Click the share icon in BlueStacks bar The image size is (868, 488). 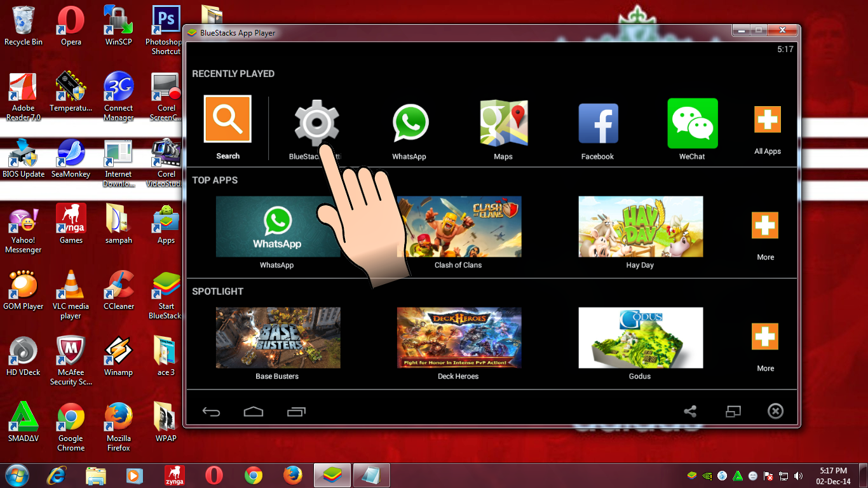click(x=690, y=411)
